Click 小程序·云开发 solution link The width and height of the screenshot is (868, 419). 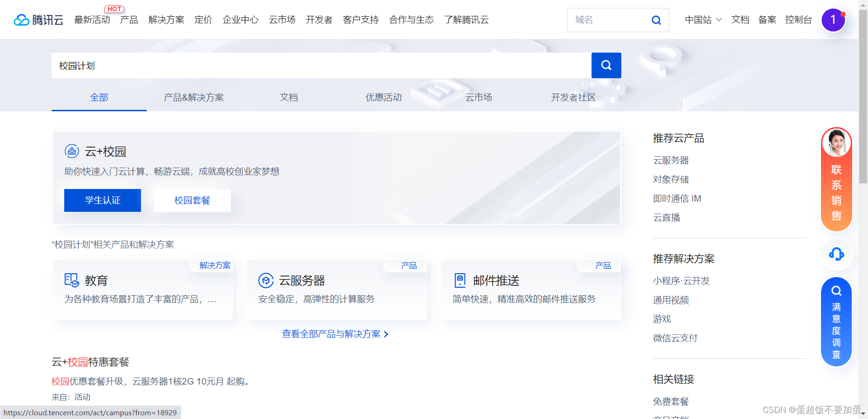pos(681,281)
